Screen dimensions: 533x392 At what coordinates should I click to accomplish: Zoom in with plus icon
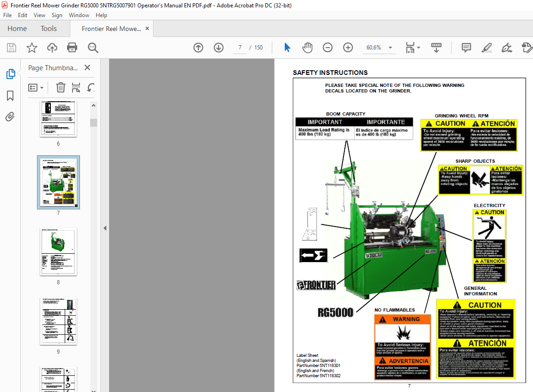pyautogui.click(x=348, y=48)
